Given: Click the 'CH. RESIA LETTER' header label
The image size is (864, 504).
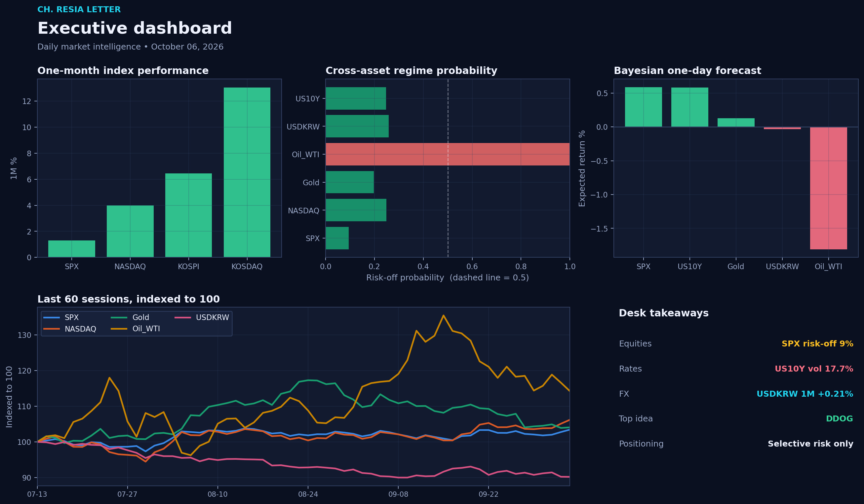Looking at the screenshot, I should [x=79, y=10].
